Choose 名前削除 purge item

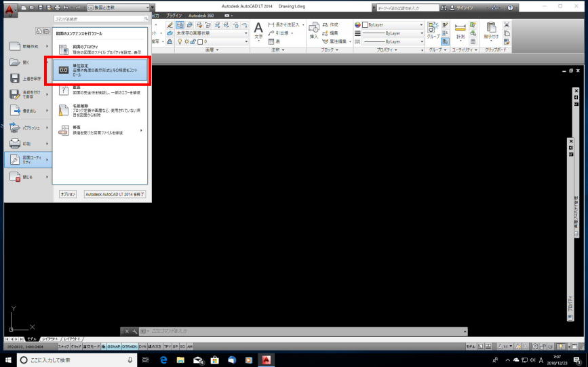100,111
